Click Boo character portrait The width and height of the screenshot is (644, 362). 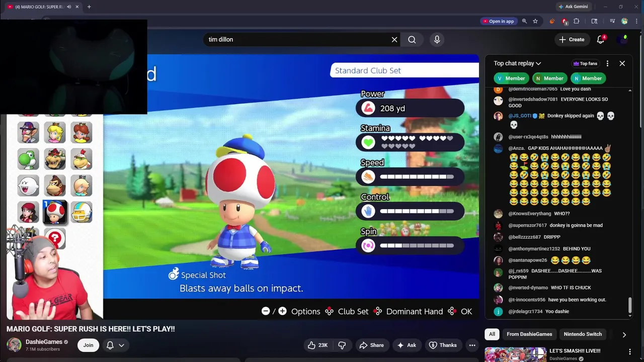28,186
